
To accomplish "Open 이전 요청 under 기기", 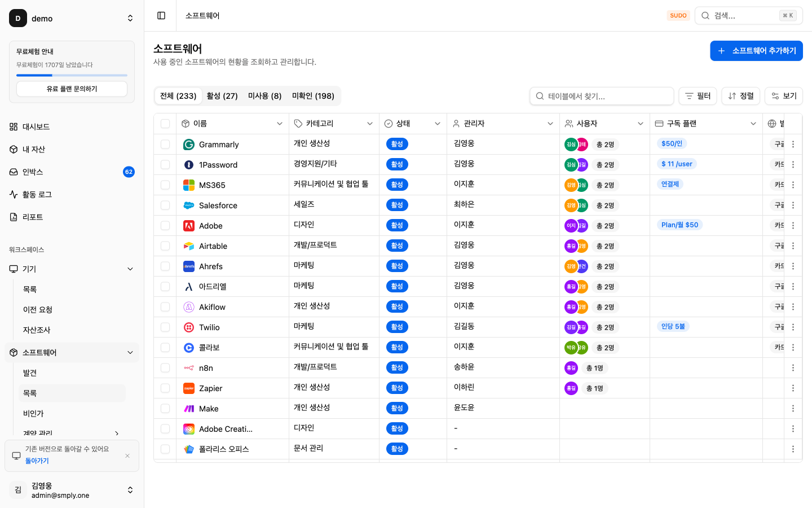I will (72, 309).
